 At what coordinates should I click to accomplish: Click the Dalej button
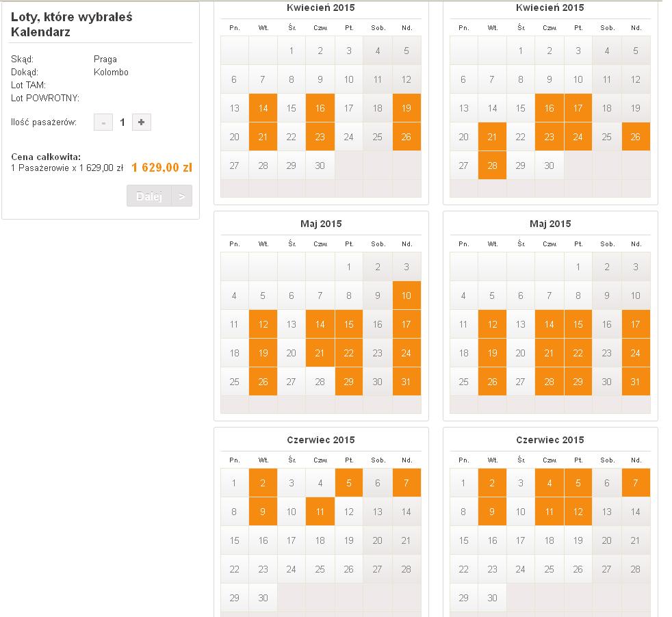149,196
